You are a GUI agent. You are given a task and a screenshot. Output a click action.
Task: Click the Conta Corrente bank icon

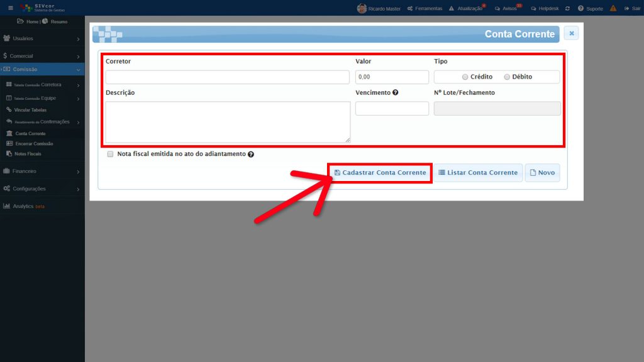pyautogui.click(x=9, y=133)
